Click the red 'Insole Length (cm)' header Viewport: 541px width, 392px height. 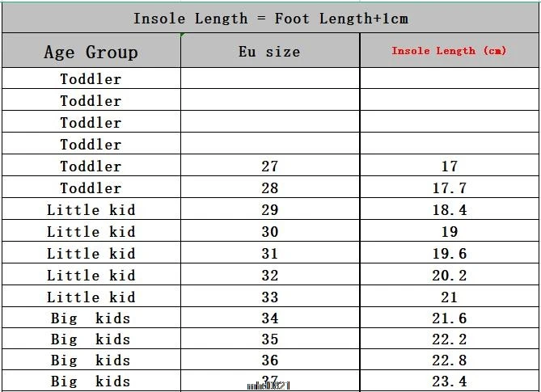click(x=449, y=51)
